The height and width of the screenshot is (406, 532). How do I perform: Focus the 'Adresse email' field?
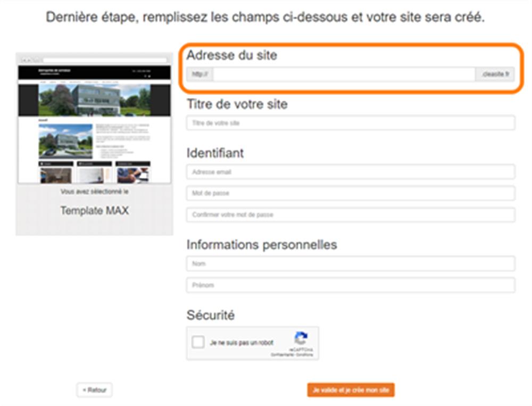point(351,172)
